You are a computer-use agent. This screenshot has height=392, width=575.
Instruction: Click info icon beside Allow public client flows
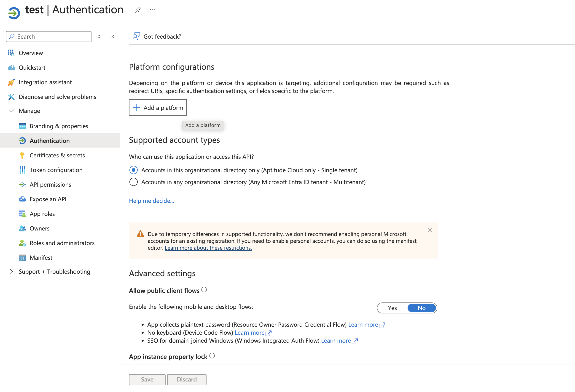coord(204,290)
